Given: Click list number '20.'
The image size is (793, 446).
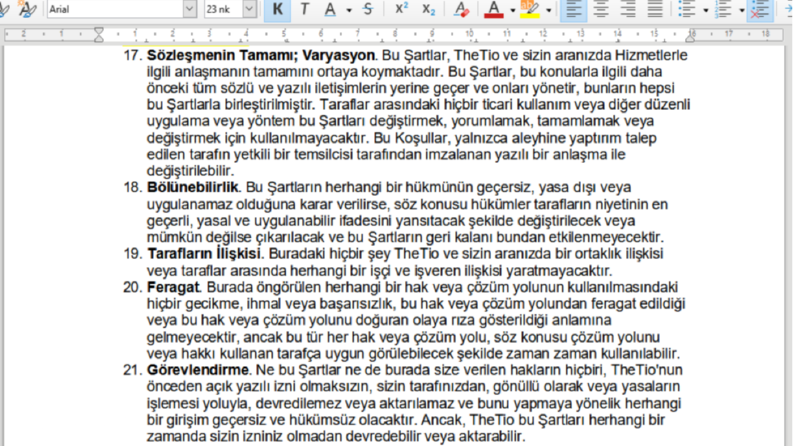Looking at the screenshot, I should pos(133,287).
